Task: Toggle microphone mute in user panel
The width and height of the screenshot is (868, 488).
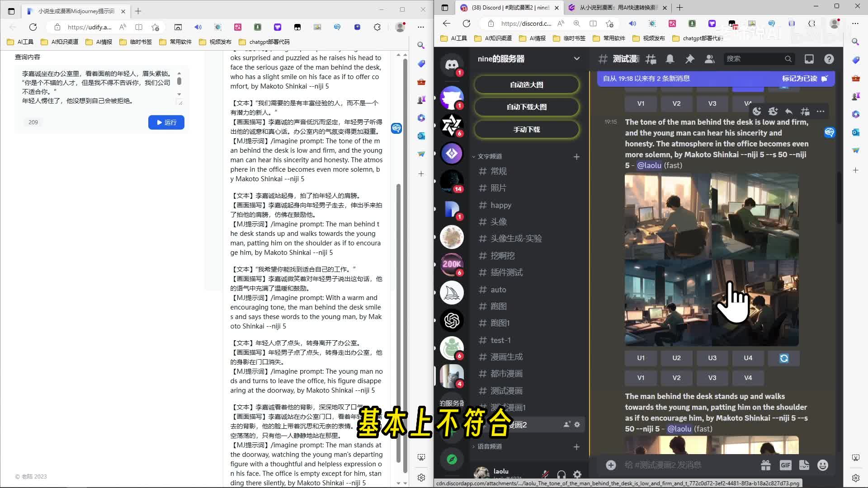Action: (545, 474)
